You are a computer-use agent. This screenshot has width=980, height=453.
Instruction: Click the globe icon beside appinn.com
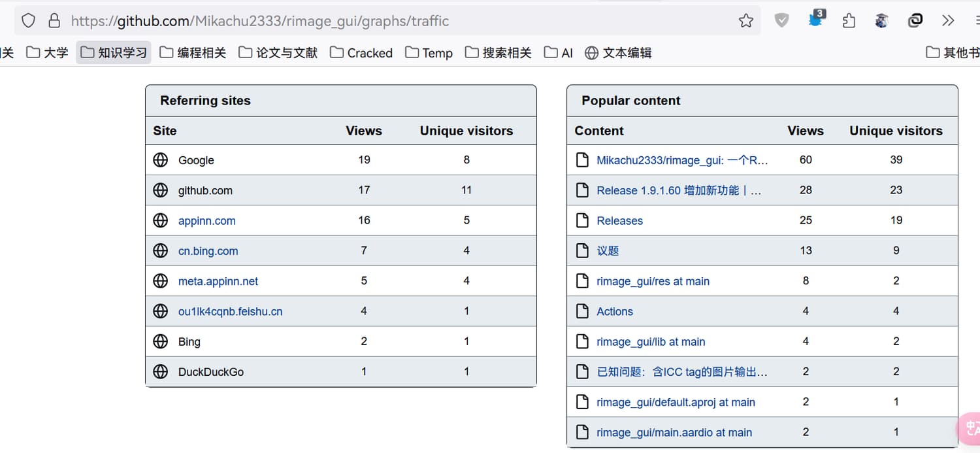(x=160, y=220)
